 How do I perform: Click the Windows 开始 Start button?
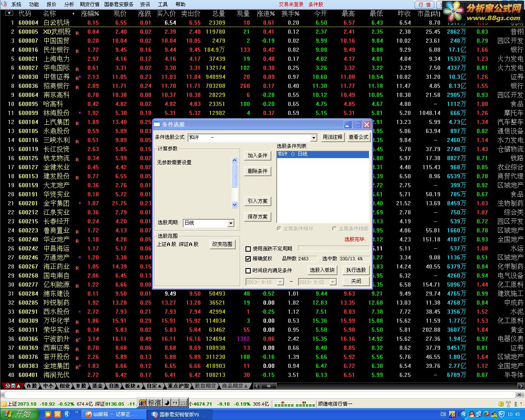(20, 414)
